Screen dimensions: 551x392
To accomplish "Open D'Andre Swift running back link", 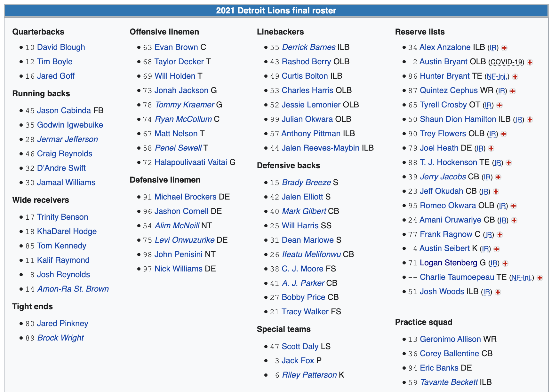I will click(x=61, y=168).
